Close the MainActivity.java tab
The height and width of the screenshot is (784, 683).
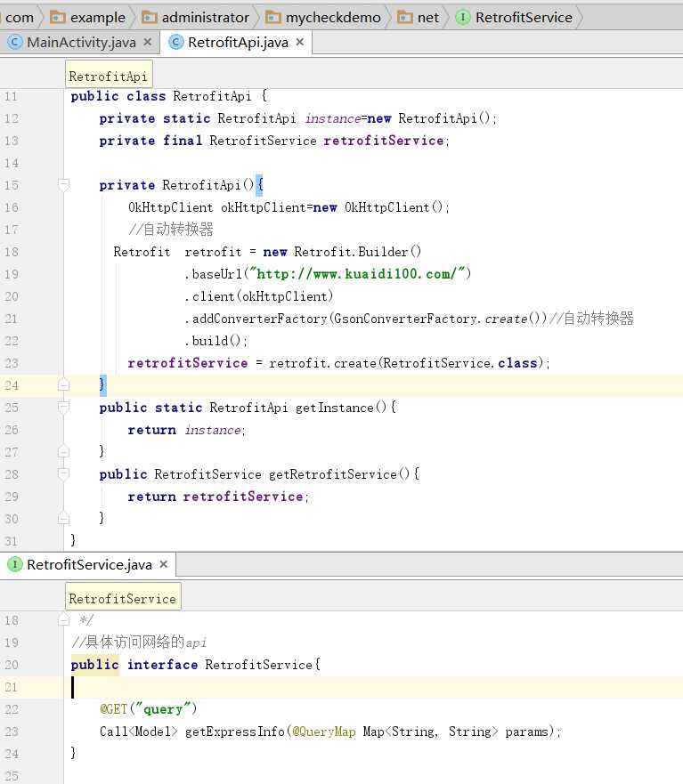[x=148, y=42]
